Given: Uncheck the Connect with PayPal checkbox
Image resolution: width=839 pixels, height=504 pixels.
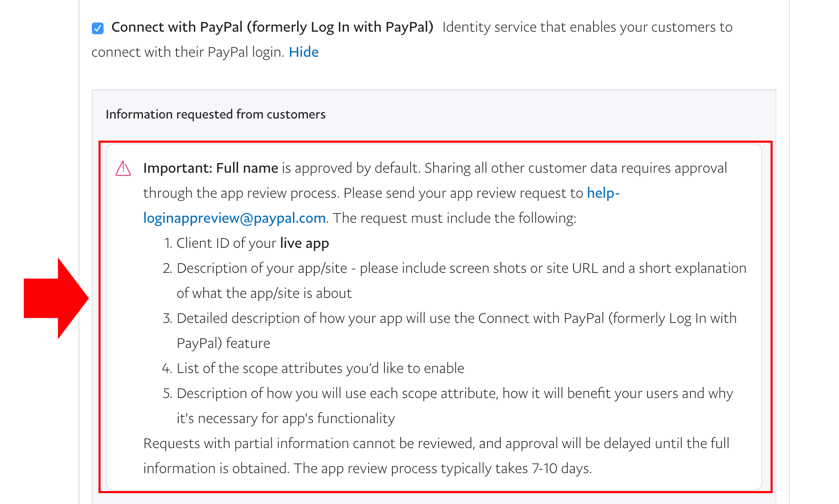Looking at the screenshot, I should pos(98,28).
